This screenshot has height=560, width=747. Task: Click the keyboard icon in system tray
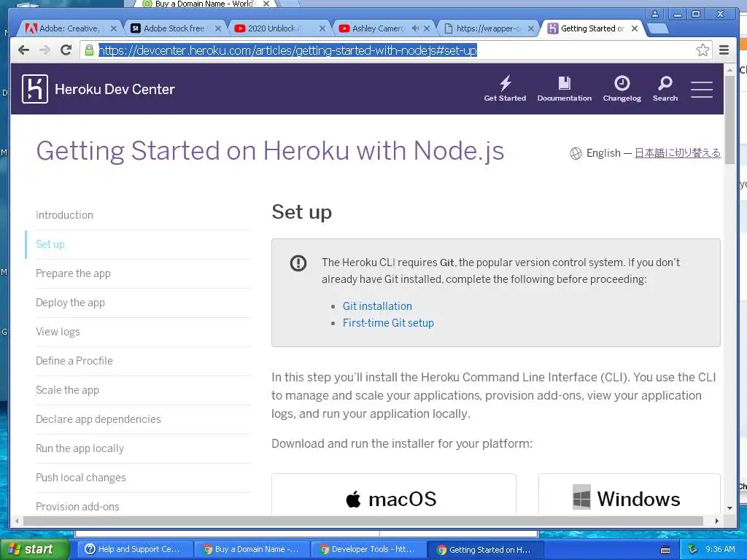tap(665, 550)
